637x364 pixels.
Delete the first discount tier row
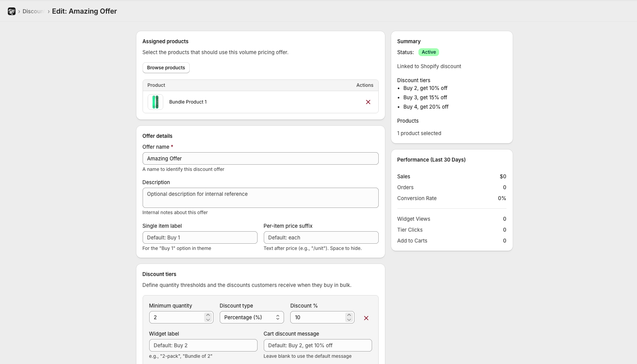pyautogui.click(x=366, y=318)
